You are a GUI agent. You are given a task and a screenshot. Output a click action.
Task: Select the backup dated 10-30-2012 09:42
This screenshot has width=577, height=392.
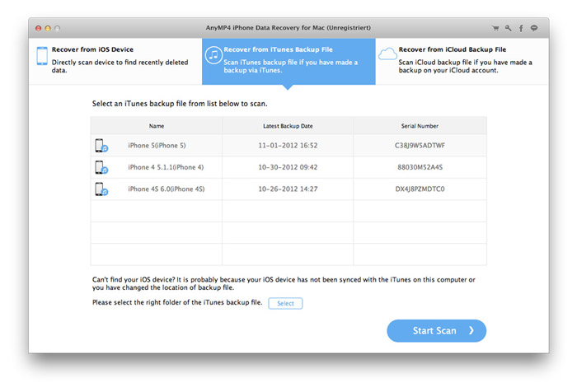(288, 167)
